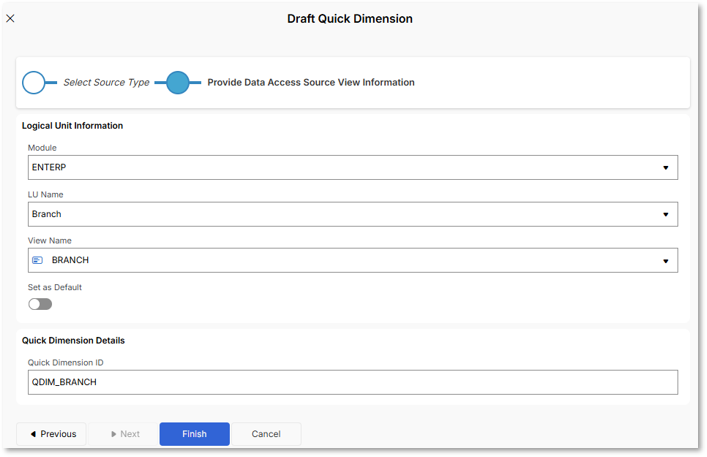The height and width of the screenshot is (457, 707).
Task: Click the Quick Dimension ID label
Action: [65, 362]
